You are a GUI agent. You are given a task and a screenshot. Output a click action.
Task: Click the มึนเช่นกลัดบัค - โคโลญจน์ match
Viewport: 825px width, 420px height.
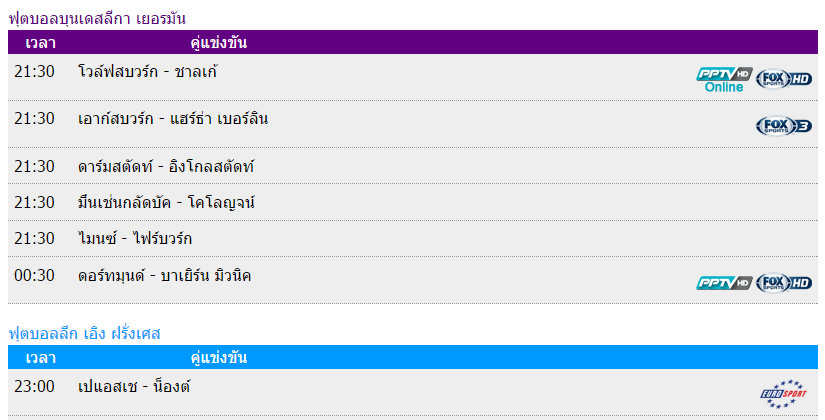167,202
